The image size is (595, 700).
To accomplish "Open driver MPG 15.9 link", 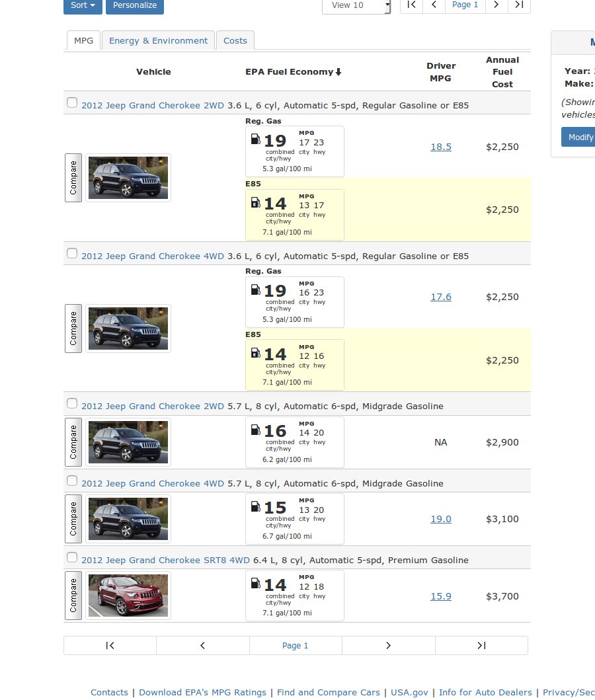I will [441, 596].
